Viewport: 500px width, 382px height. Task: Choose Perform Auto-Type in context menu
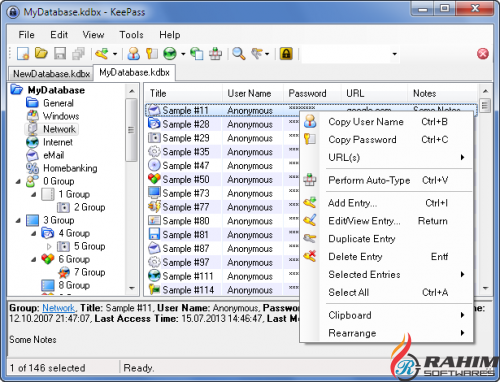(x=387, y=180)
